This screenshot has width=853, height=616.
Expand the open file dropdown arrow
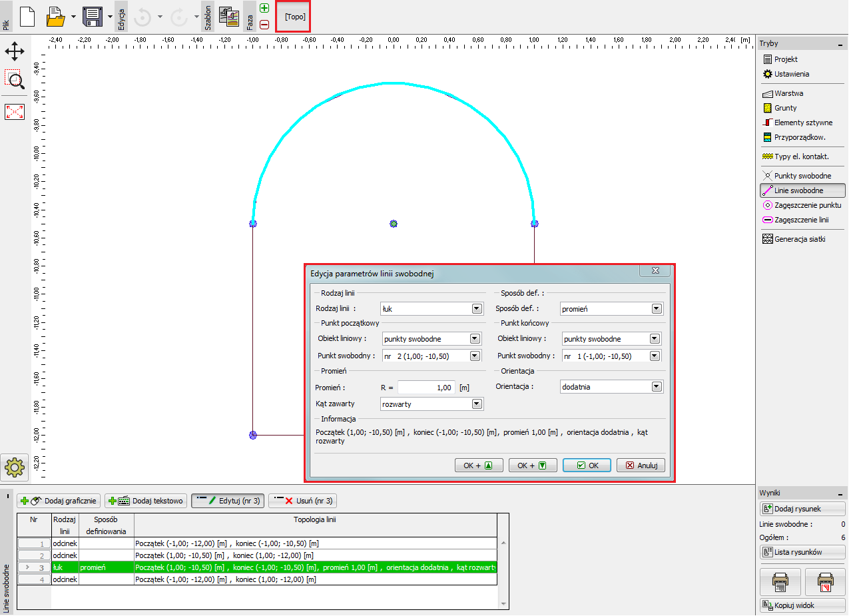[x=73, y=17]
